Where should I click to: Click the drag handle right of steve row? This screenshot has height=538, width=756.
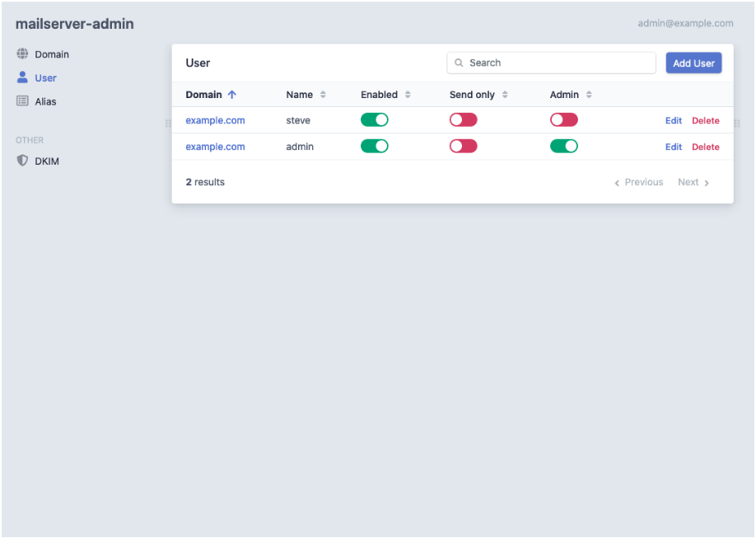(x=737, y=123)
